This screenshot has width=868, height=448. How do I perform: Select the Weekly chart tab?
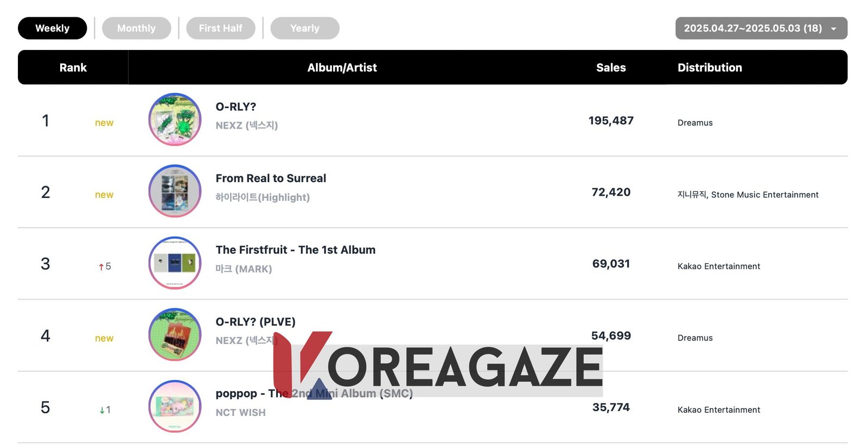coord(53,28)
